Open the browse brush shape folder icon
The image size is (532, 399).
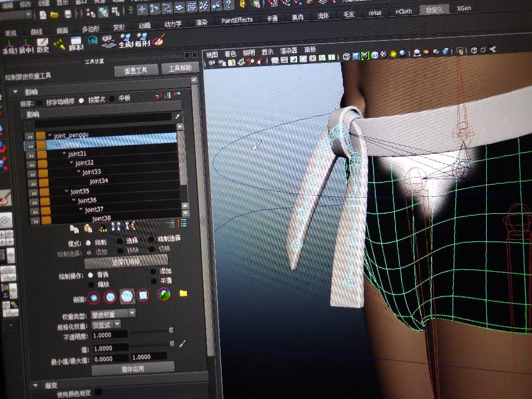pyautogui.click(x=183, y=293)
